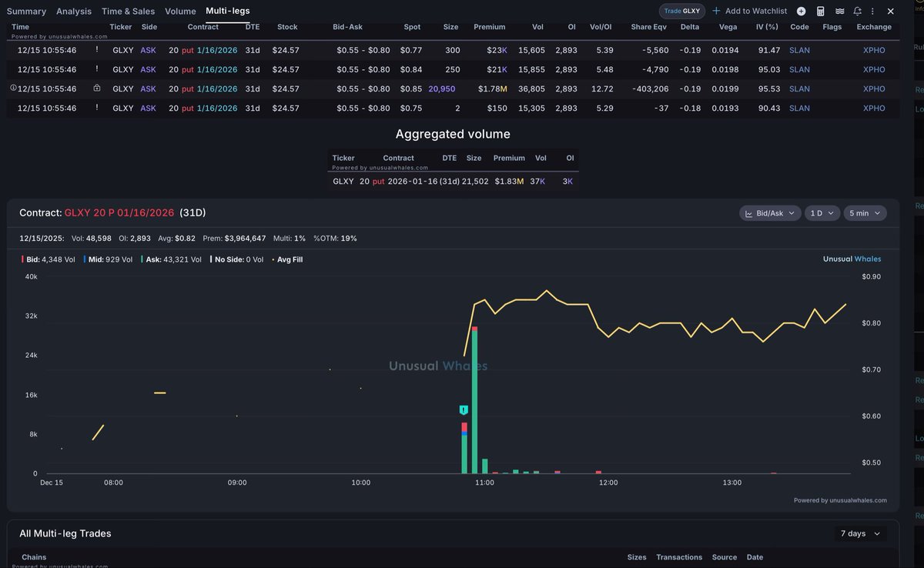Open the calculator icon in the top toolbar

821,12
